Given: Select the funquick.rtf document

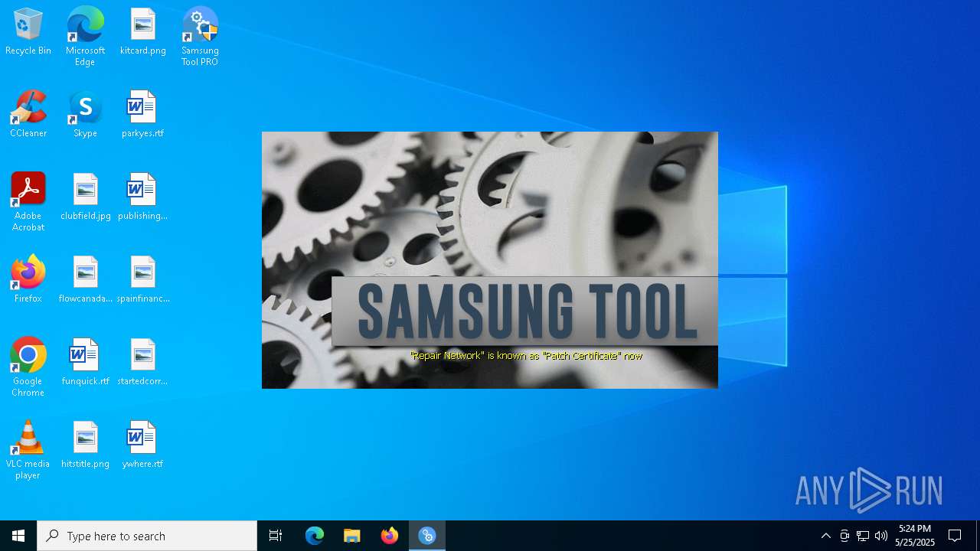Looking at the screenshot, I should [x=85, y=363].
